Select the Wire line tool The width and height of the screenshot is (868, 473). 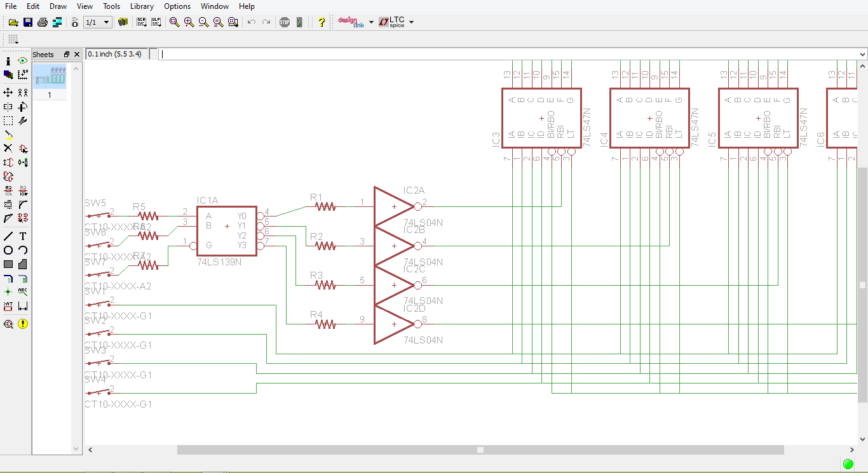tap(8, 236)
